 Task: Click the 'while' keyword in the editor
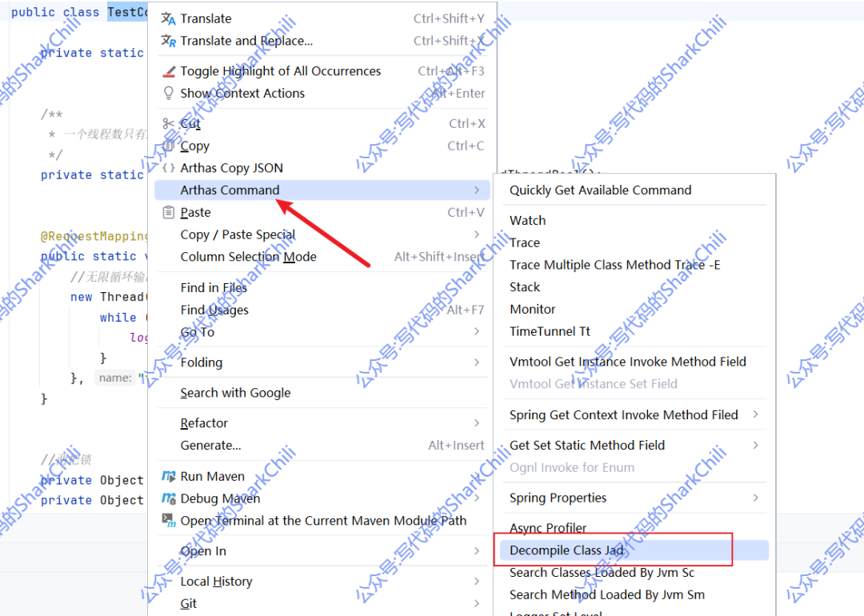tap(118, 318)
